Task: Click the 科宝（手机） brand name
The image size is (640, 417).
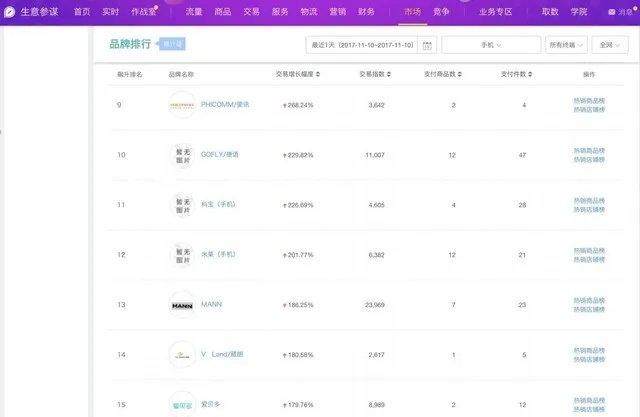Action: 218,204
